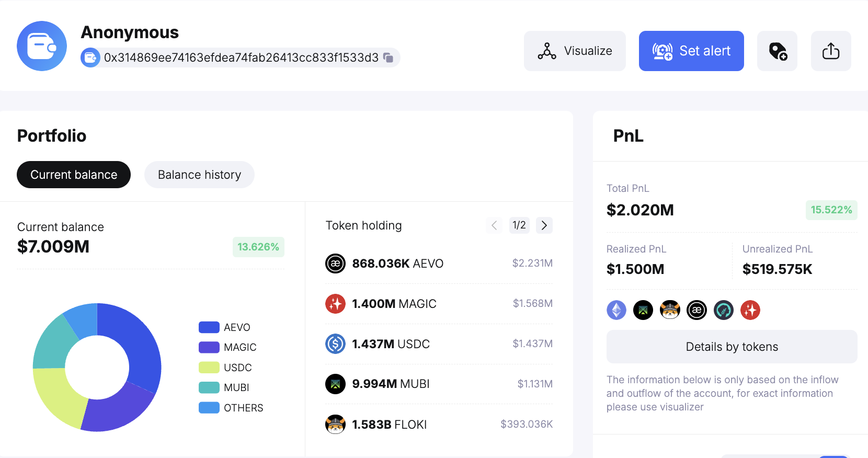Click the USDC yellow legend swatch
Screen dimensions: 868x458
pyautogui.click(x=209, y=368)
